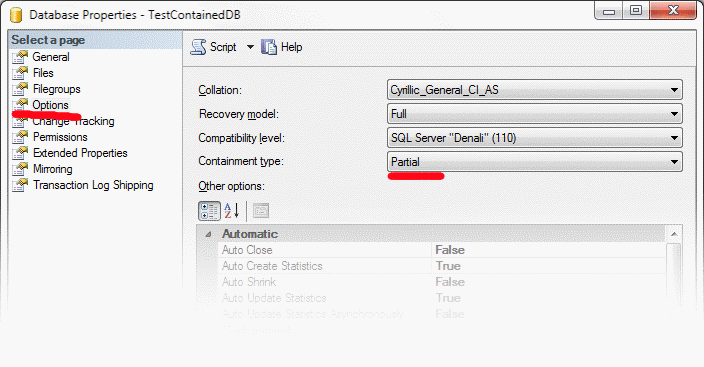Sort properties alphabetically with A-Z icon
The height and width of the screenshot is (367, 704).
[232, 211]
